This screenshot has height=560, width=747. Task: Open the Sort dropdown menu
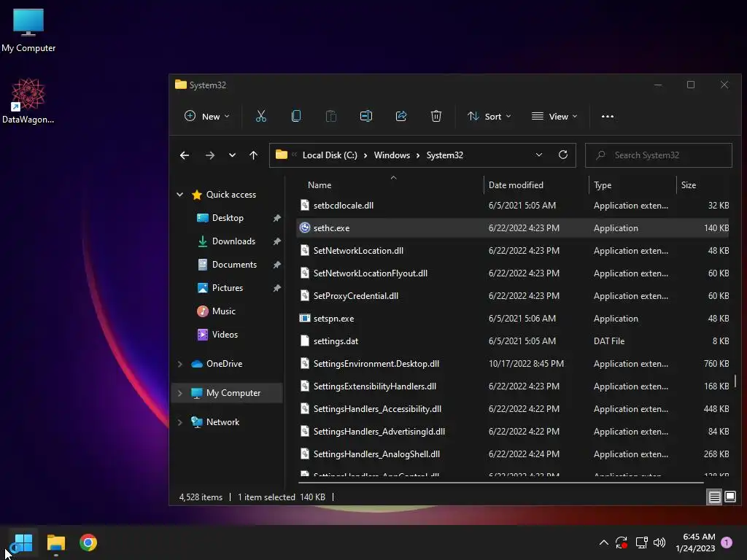point(489,116)
